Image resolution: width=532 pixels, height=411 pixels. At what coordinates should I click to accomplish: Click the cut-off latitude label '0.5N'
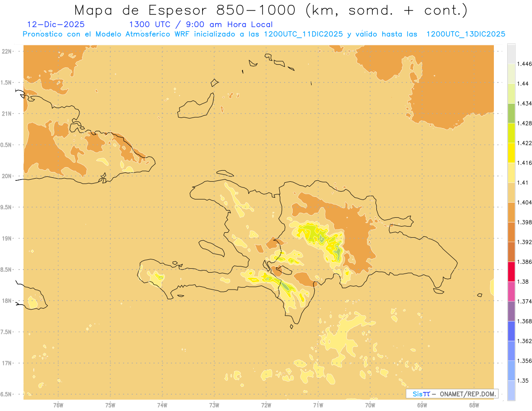pos(7,145)
